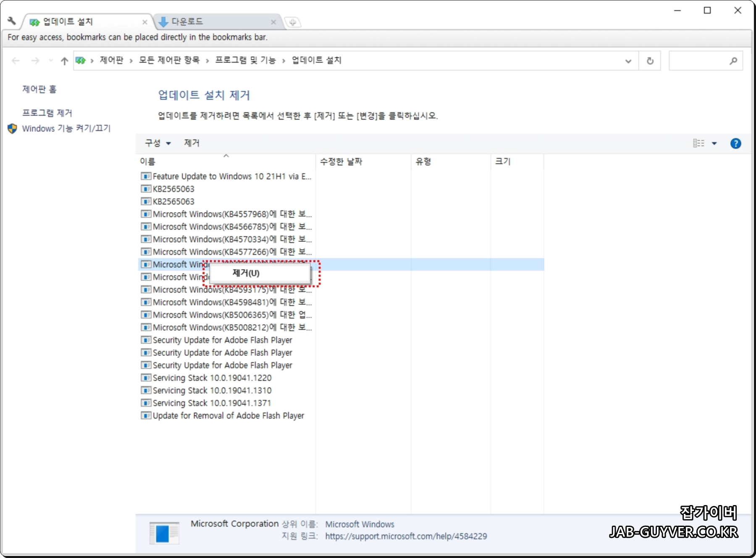
Task: Open 프로그램 제거 link
Action: coord(47,113)
